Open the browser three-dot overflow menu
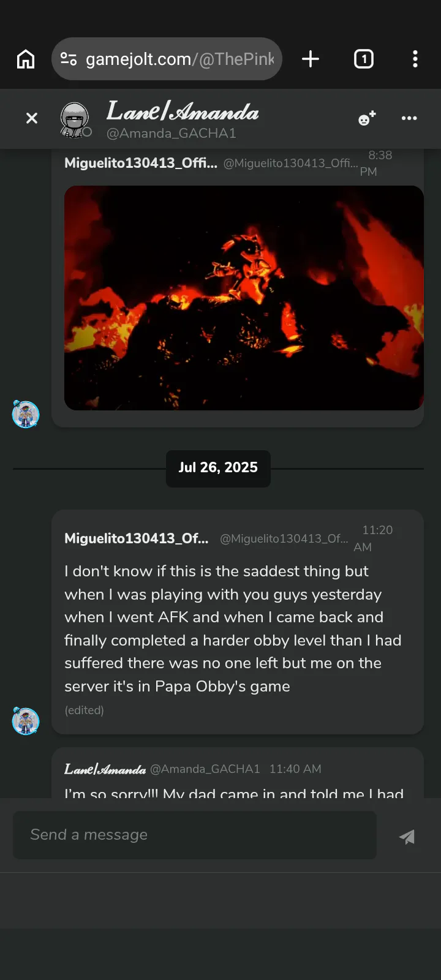 [415, 59]
